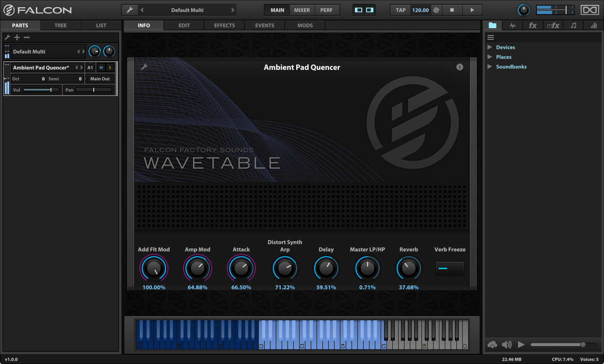This screenshot has width=604, height=364.
Task: Edit the 120.00 tempo value
Action: [420, 10]
